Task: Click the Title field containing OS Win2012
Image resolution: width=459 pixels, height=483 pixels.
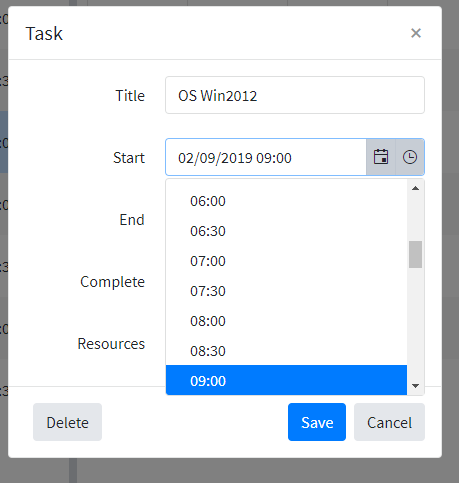Action: coord(295,95)
